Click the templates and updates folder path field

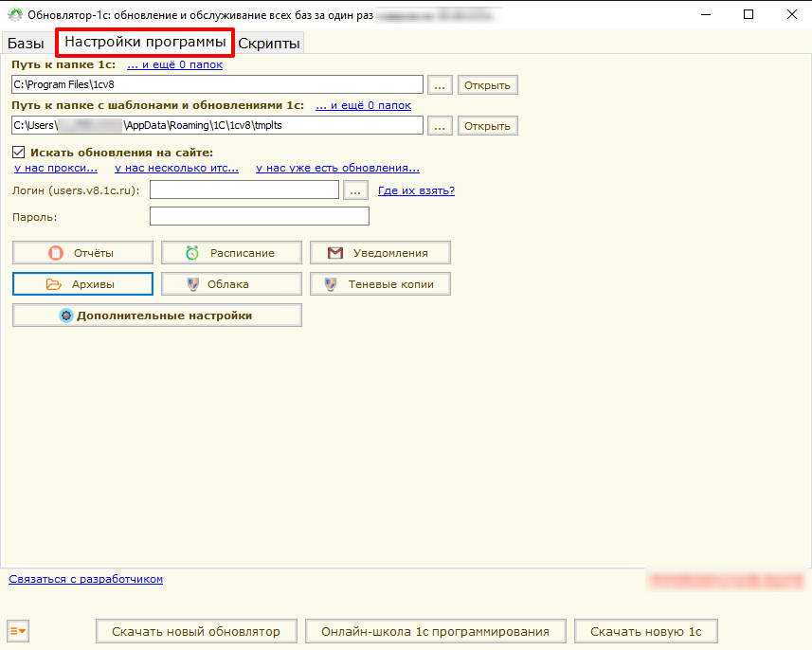point(217,125)
